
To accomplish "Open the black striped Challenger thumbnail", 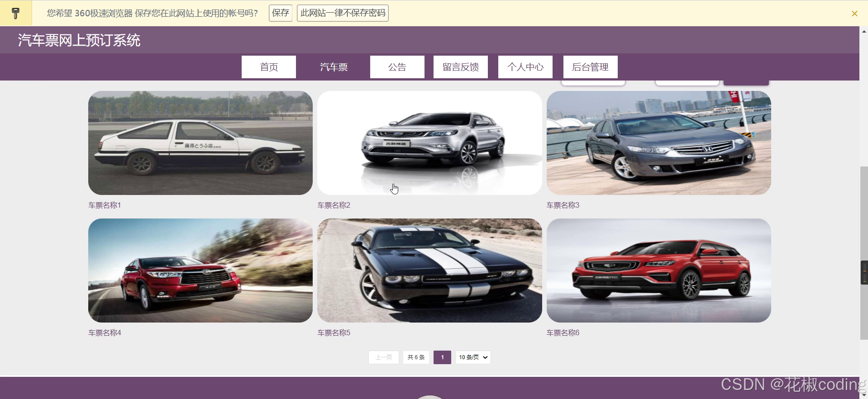I will tap(429, 271).
